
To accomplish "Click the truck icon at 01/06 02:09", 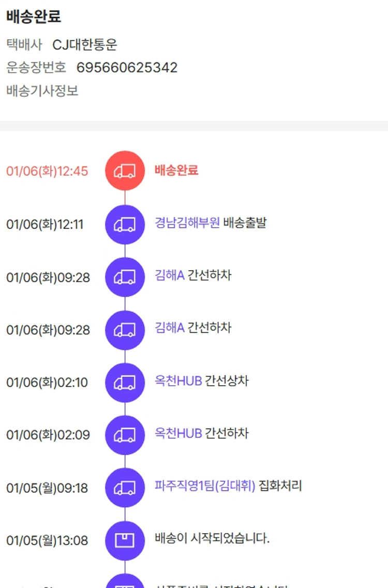I will (x=125, y=435).
